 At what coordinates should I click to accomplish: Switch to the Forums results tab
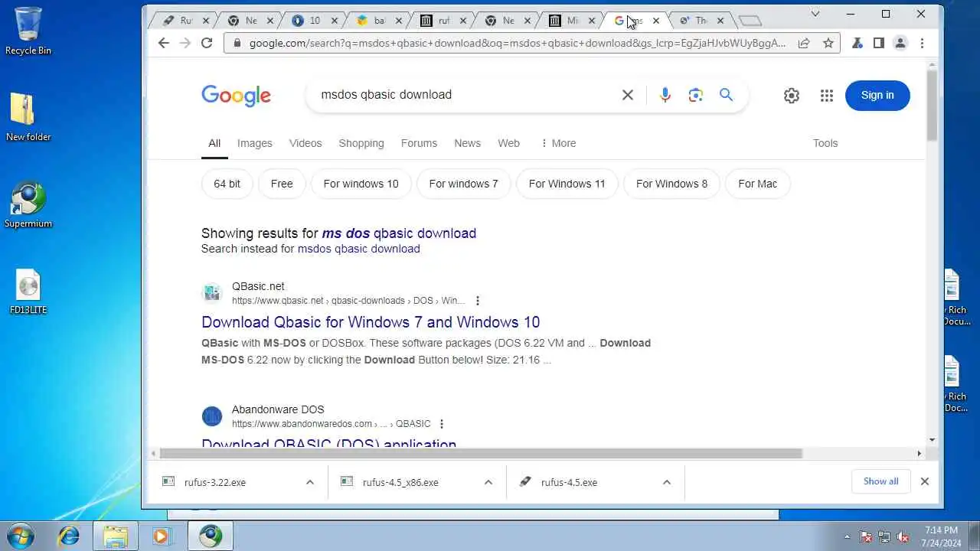tap(419, 143)
